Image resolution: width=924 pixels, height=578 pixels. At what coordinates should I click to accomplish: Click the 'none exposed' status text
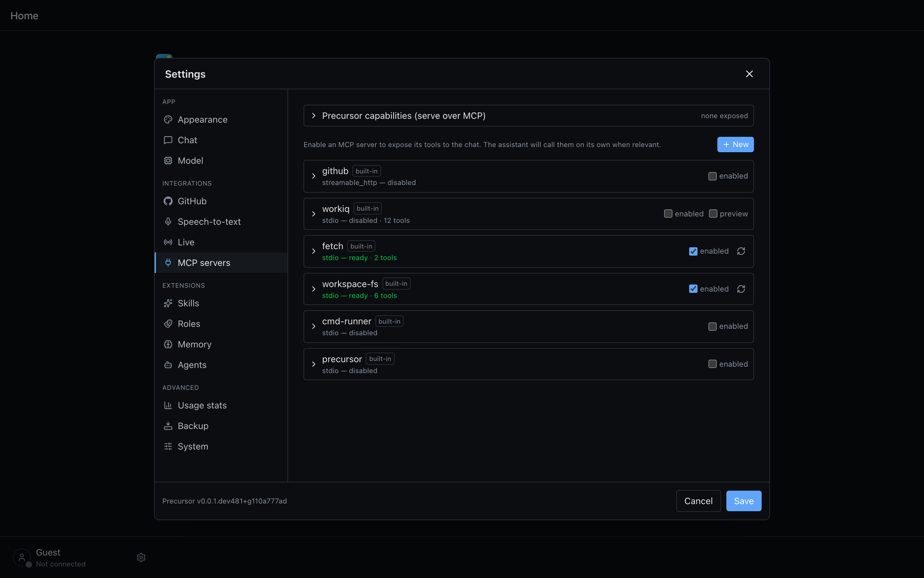click(x=724, y=116)
